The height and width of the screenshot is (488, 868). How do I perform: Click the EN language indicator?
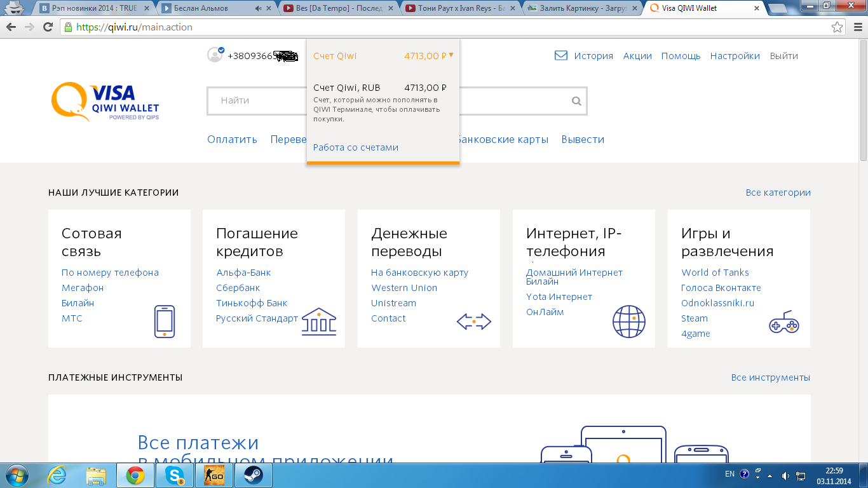[729, 474]
